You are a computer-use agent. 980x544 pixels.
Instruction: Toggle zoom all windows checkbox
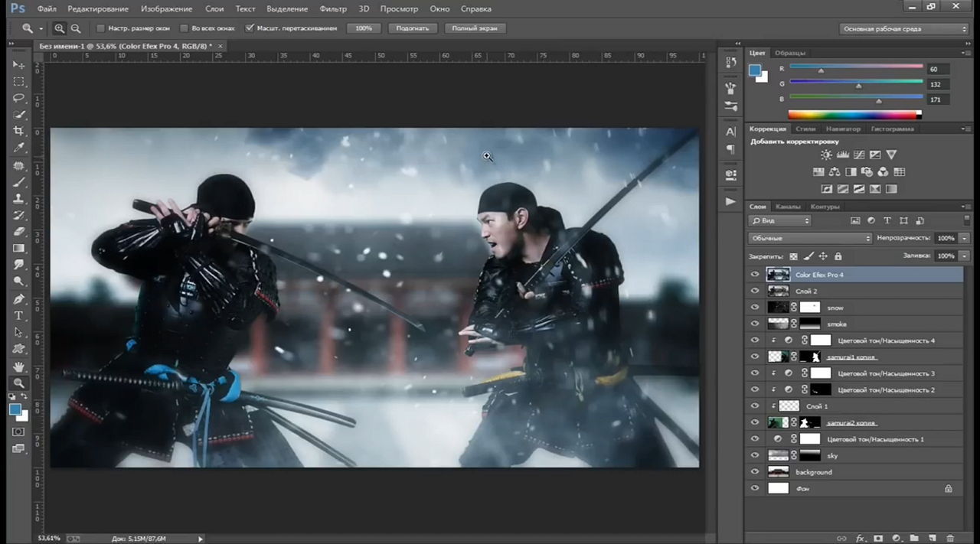point(184,28)
